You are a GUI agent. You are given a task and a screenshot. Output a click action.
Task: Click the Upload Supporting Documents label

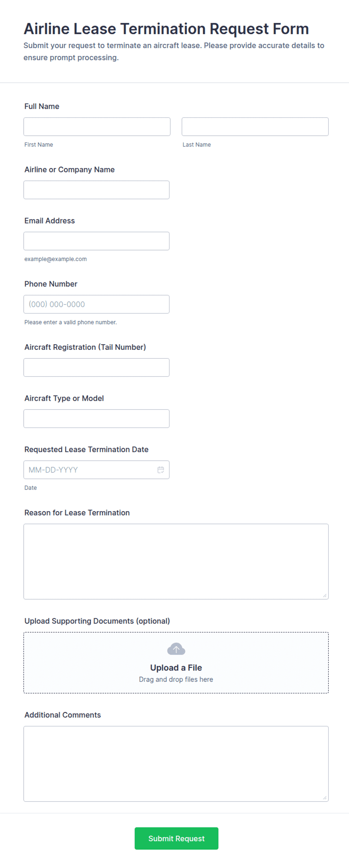coord(97,621)
